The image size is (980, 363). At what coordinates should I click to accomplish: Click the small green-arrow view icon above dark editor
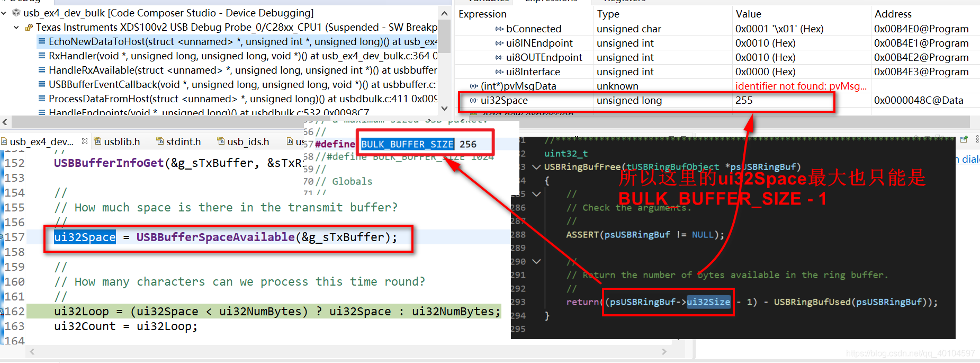tap(964, 139)
